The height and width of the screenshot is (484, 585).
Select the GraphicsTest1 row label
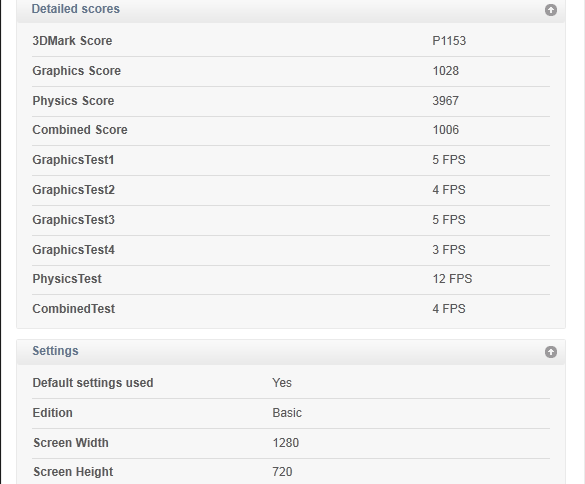pyautogui.click(x=73, y=160)
